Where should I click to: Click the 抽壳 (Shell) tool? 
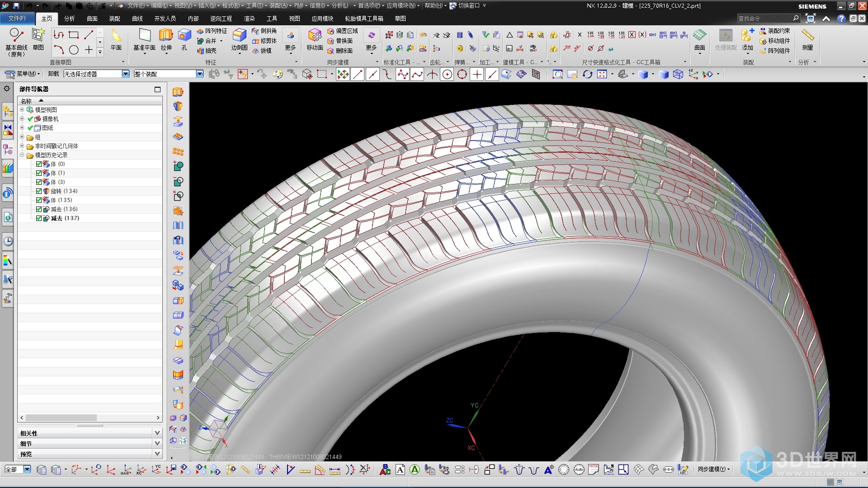pos(207,51)
